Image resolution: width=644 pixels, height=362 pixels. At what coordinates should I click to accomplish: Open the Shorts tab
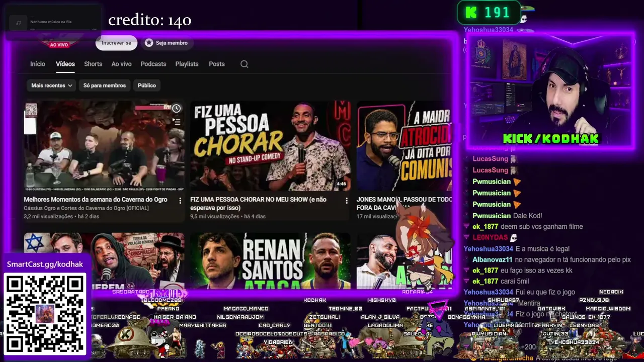click(93, 64)
